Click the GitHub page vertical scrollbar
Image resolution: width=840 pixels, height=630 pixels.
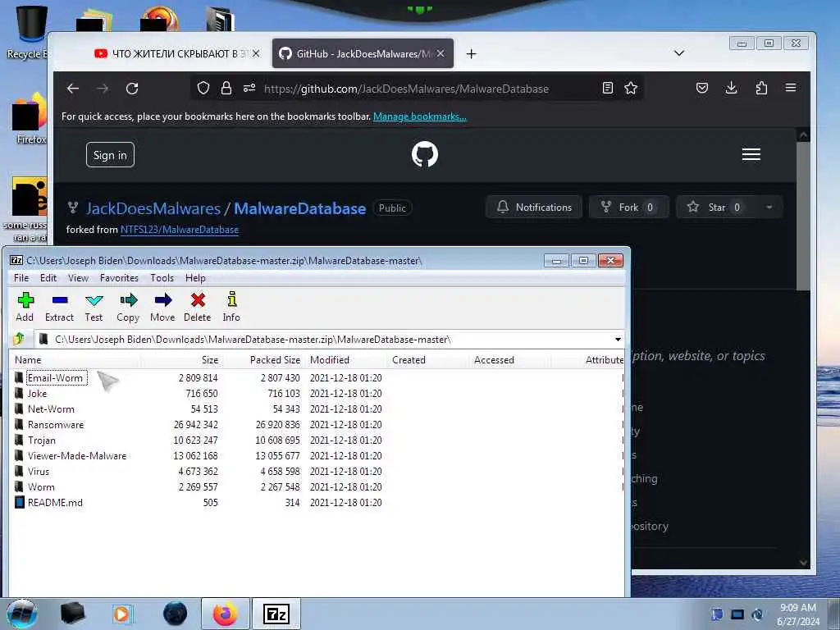tap(803, 216)
